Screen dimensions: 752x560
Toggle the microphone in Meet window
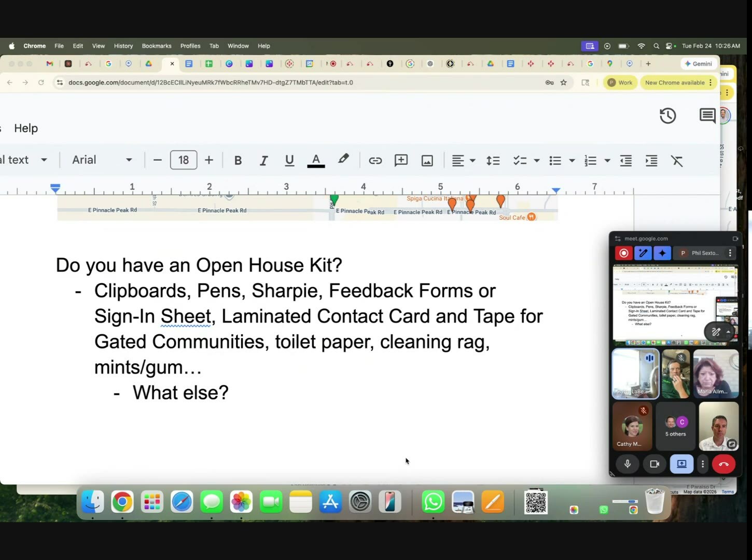click(628, 464)
